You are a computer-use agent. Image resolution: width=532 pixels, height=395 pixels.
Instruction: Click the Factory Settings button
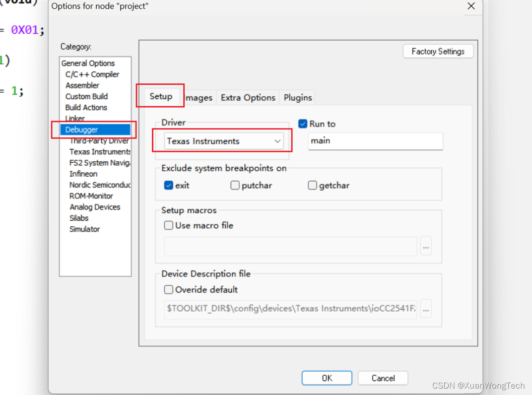(438, 51)
